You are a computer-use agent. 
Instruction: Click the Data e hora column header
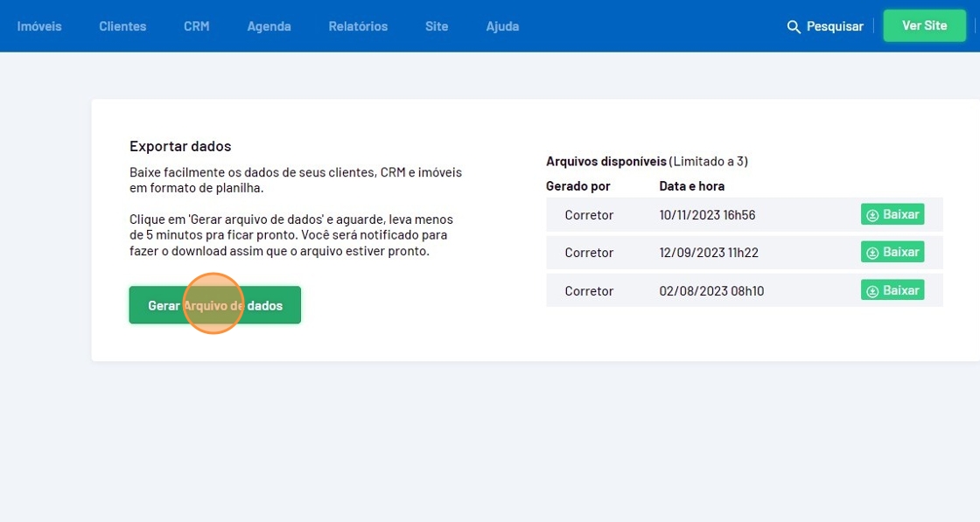coord(691,186)
